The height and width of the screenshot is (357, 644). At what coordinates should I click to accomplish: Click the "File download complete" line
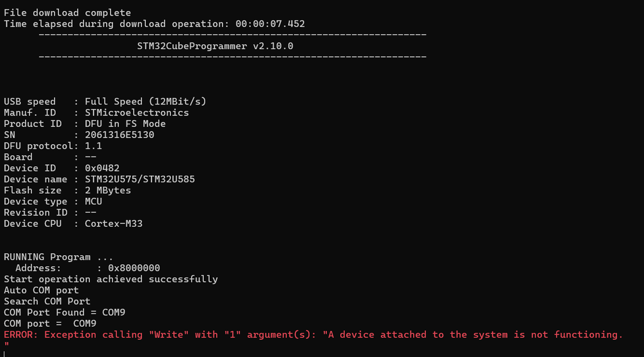tap(67, 13)
